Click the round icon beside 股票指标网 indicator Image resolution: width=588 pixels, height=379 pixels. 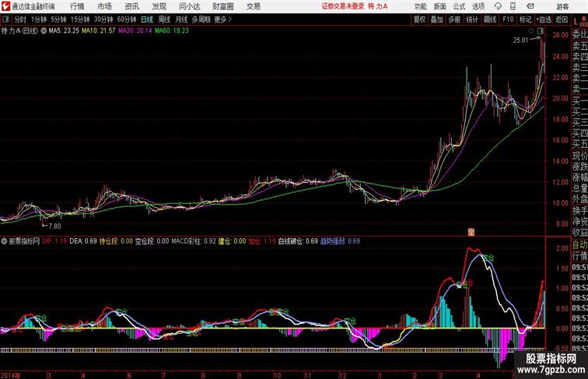point(4,241)
